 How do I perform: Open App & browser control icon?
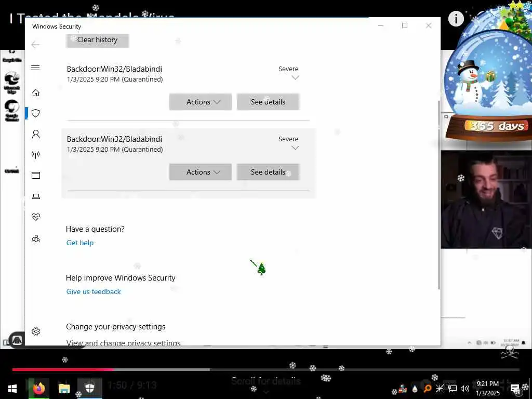click(x=36, y=176)
